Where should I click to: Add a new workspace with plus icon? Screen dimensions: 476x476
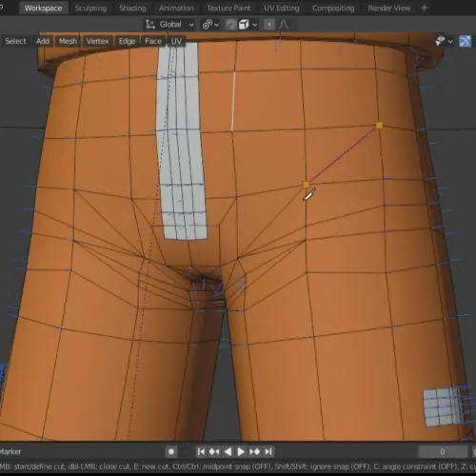424,8
